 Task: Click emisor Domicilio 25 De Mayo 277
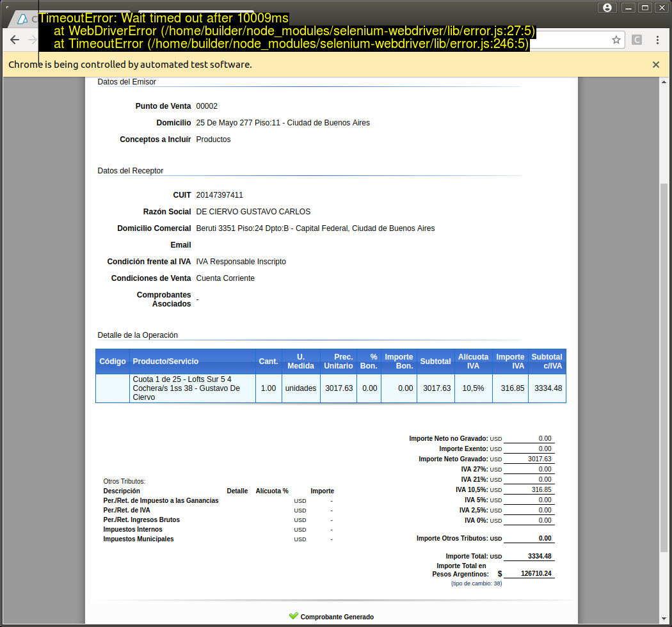(x=283, y=123)
